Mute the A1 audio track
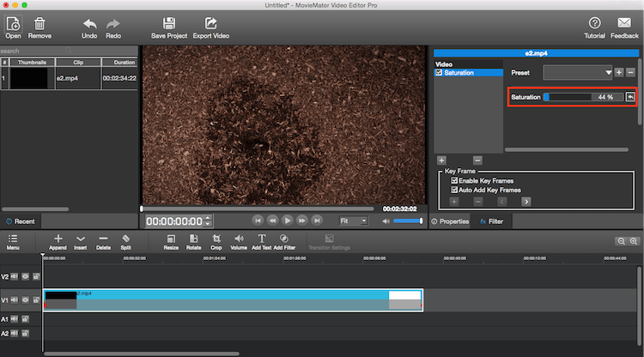 [x=15, y=319]
